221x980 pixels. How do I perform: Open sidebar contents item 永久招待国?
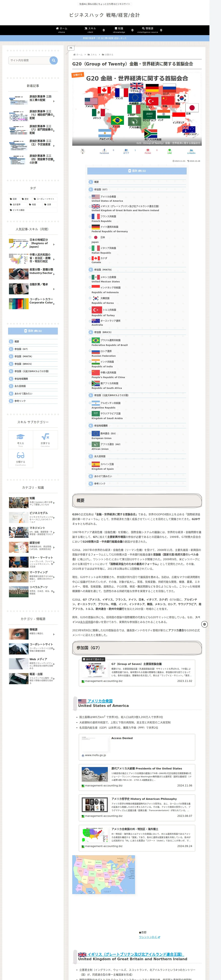coord(20,386)
